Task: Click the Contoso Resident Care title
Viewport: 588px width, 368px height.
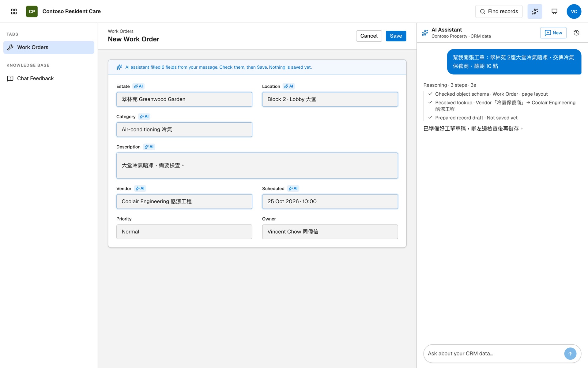Action: 71,11
